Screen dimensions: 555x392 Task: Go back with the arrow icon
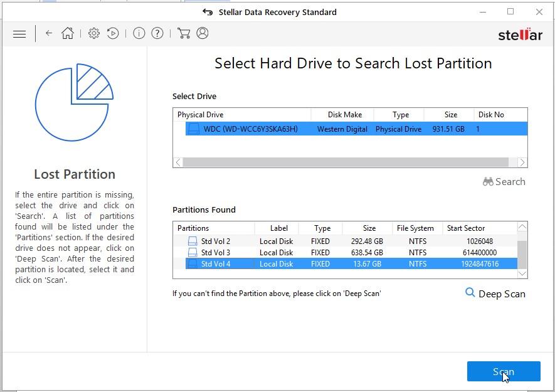(49, 33)
